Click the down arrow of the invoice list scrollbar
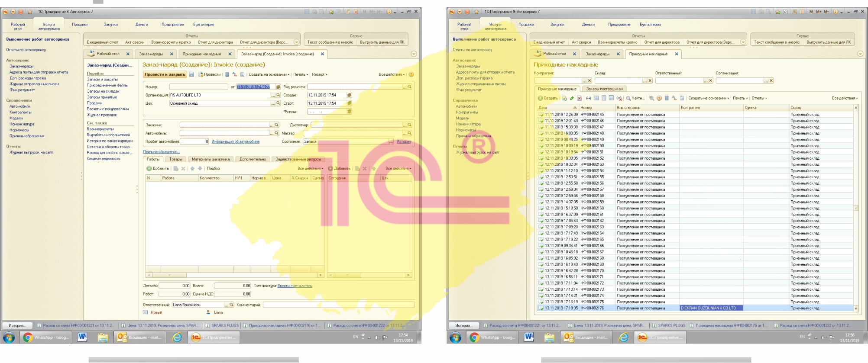The width and height of the screenshot is (868, 363). coord(856,308)
